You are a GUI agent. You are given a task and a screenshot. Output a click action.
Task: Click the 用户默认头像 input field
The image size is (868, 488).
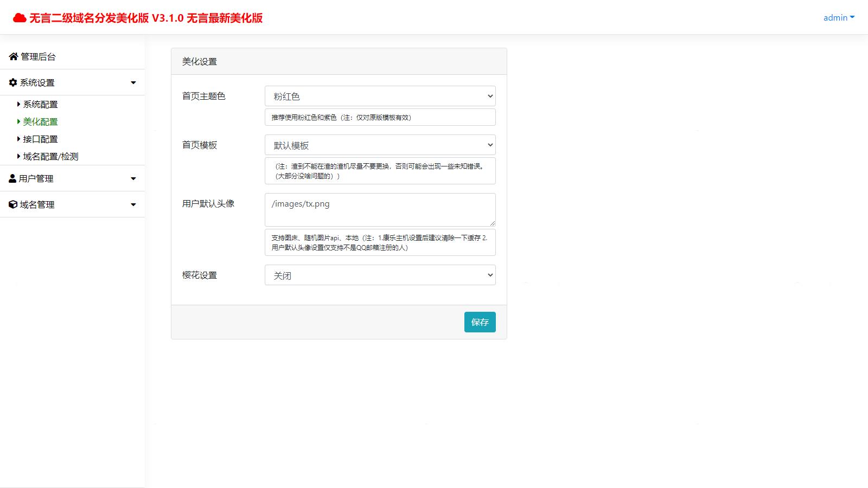click(380, 210)
